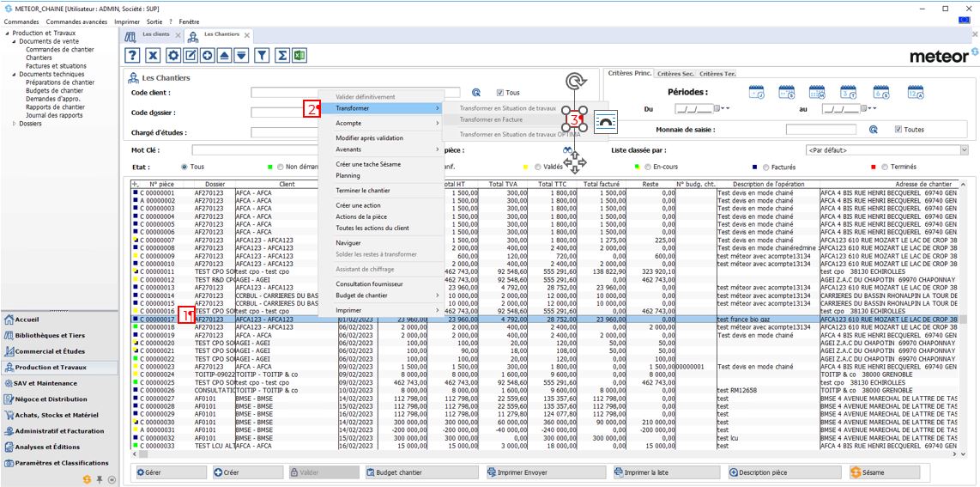Open the Du date picker dropdown
Viewport: 980px width, 487px height.
(717, 109)
